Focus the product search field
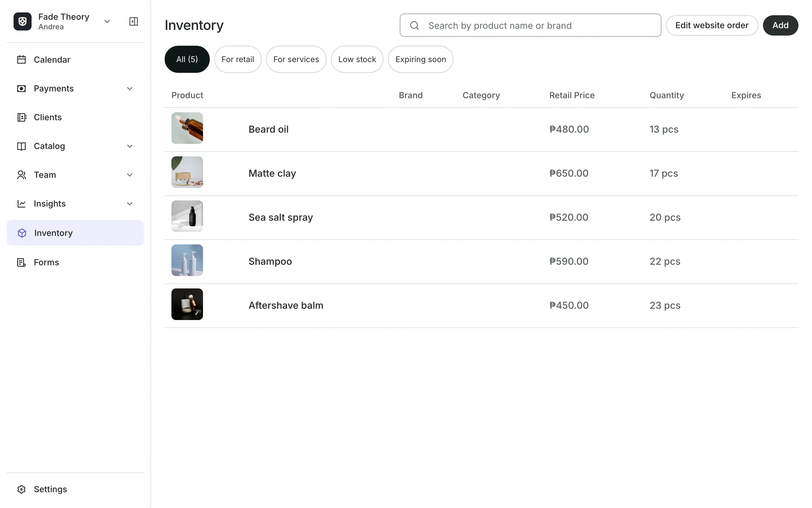Screen dimensions: 812x508 tap(530, 25)
